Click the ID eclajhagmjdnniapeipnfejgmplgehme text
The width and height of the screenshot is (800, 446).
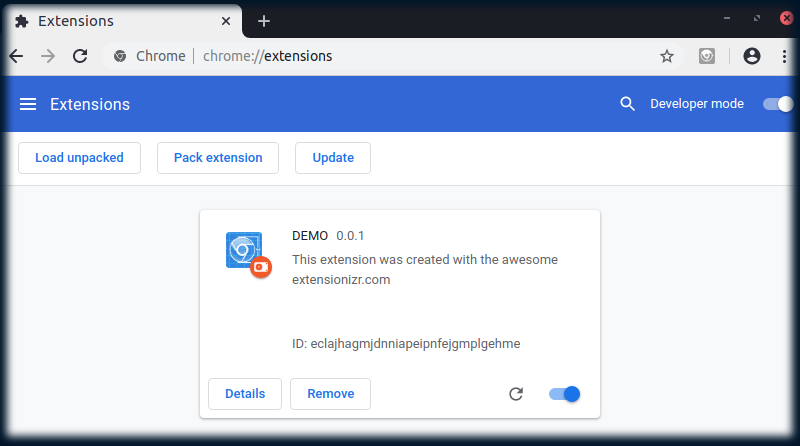(x=406, y=343)
